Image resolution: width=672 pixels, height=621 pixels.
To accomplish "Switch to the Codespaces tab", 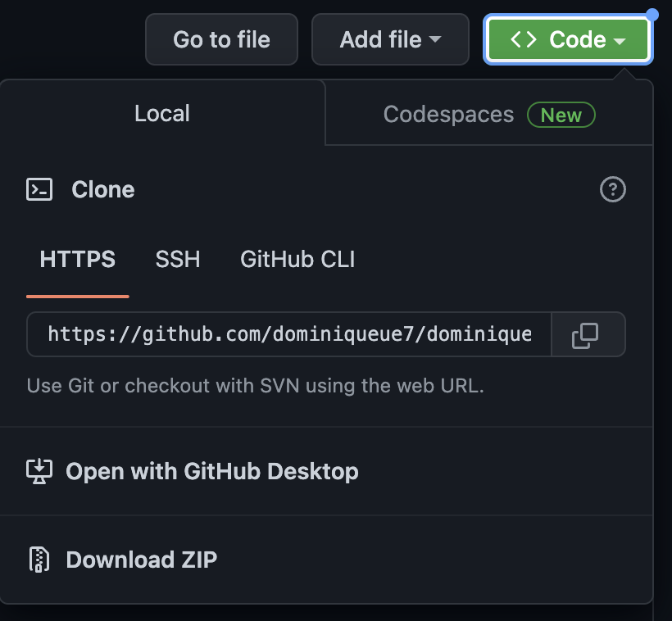I will coord(489,114).
